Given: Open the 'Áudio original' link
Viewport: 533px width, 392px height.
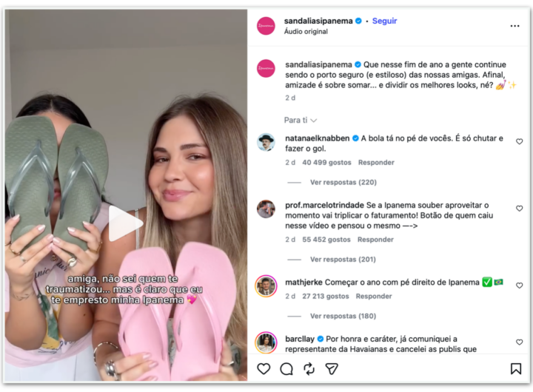Looking at the screenshot, I should click(x=306, y=32).
